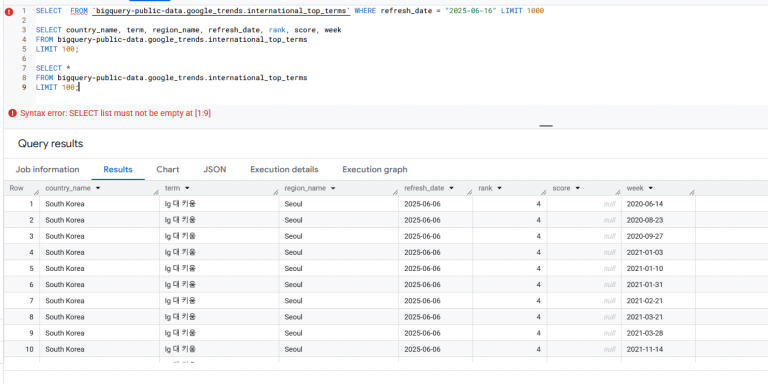Open the refresh_date column dropdown arrow

452,188
